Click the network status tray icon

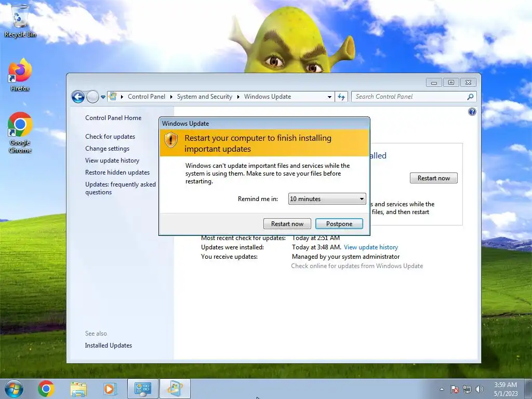point(467,389)
